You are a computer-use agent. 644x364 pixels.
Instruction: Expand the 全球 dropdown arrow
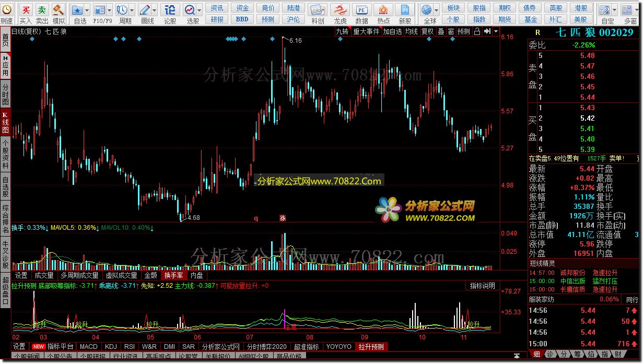tap(436, 10)
